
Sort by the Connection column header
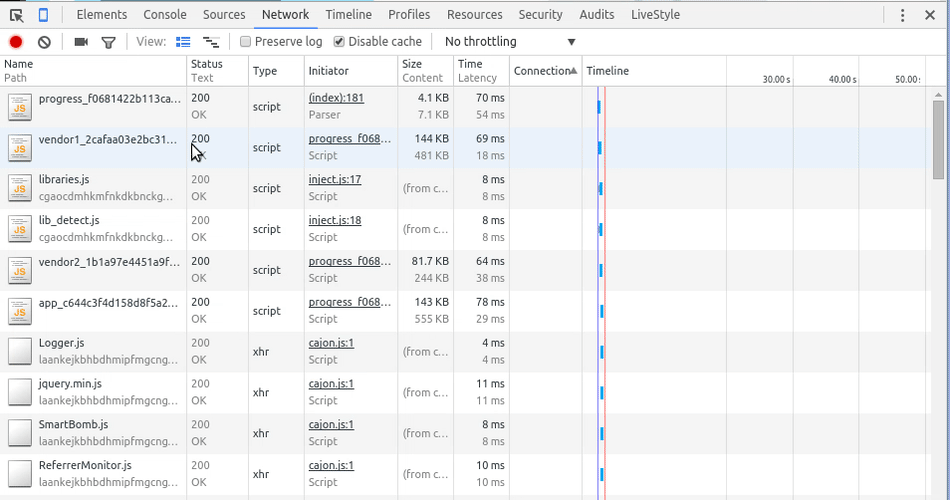coord(544,71)
